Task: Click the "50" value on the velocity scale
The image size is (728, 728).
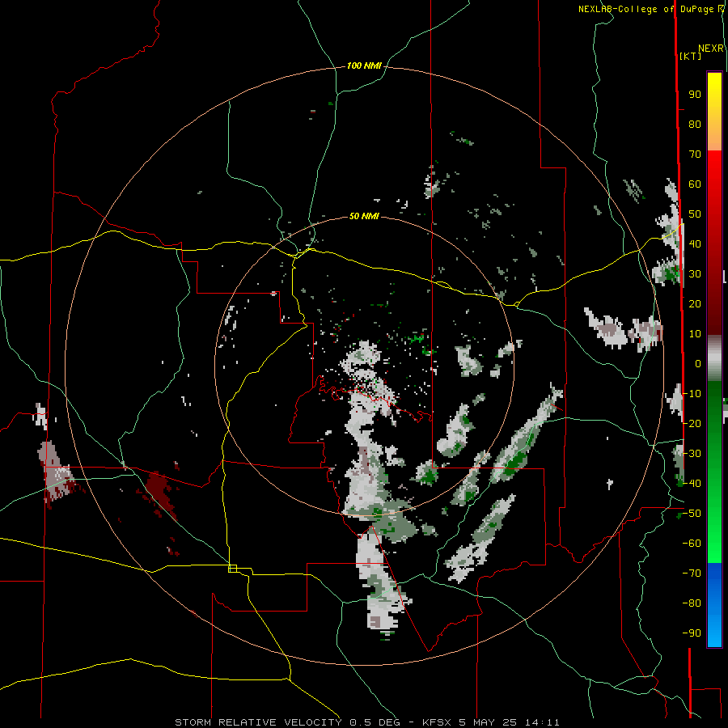Action: point(695,214)
